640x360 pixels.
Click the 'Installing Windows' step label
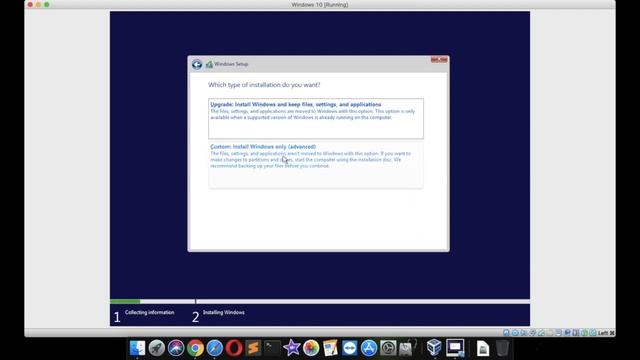pyautogui.click(x=224, y=312)
